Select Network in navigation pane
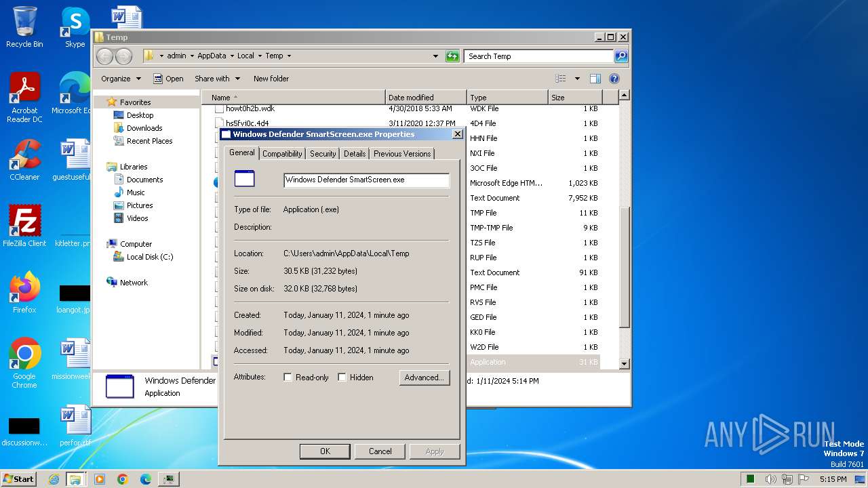This screenshot has width=868, height=488. click(134, 283)
